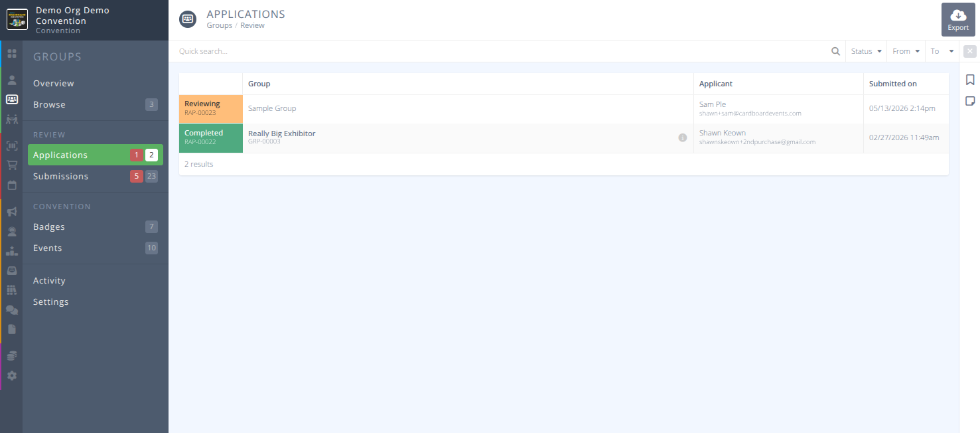Viewport: 980px width, 433px height.
Task: Click the 23 count badge on Submissions
Action: tap(151, 176)
